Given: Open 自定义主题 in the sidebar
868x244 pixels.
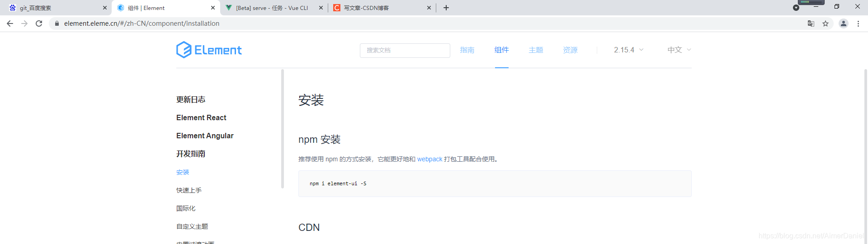Looking at the screenshot, I should (192, 226).
